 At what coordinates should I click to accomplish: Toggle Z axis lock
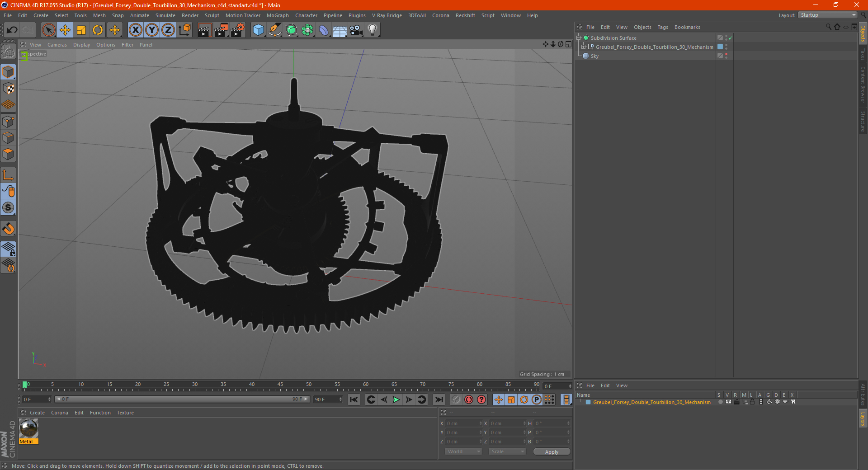[168, 30]
